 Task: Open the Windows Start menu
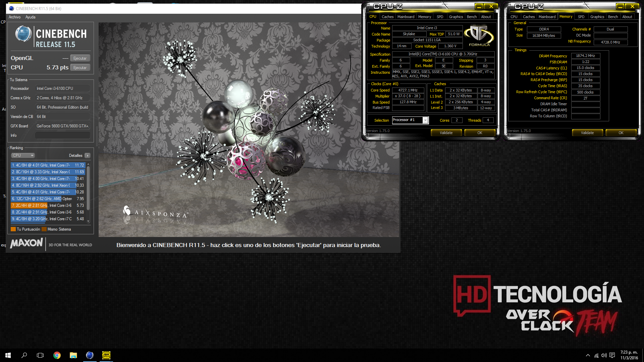(8, 355)
